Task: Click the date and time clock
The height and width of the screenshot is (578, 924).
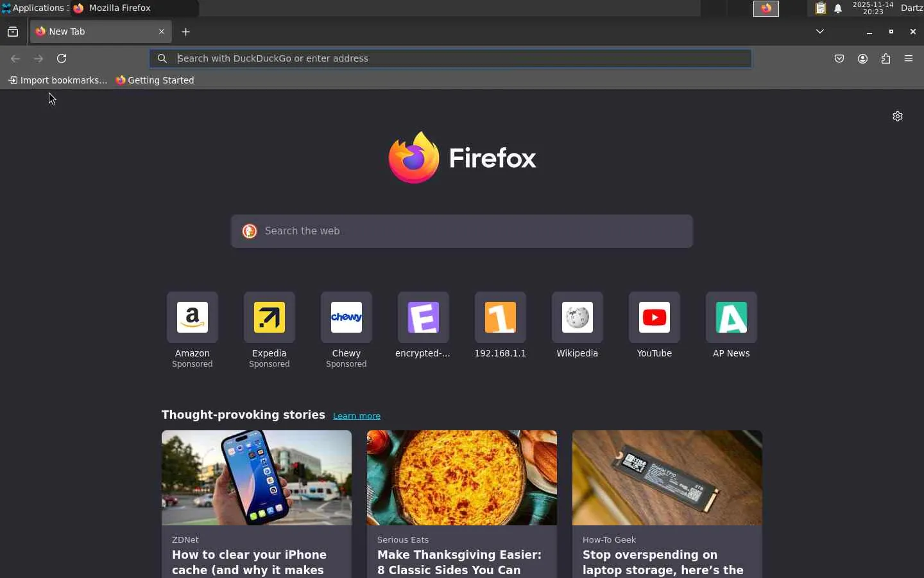Action: (873, 8)
